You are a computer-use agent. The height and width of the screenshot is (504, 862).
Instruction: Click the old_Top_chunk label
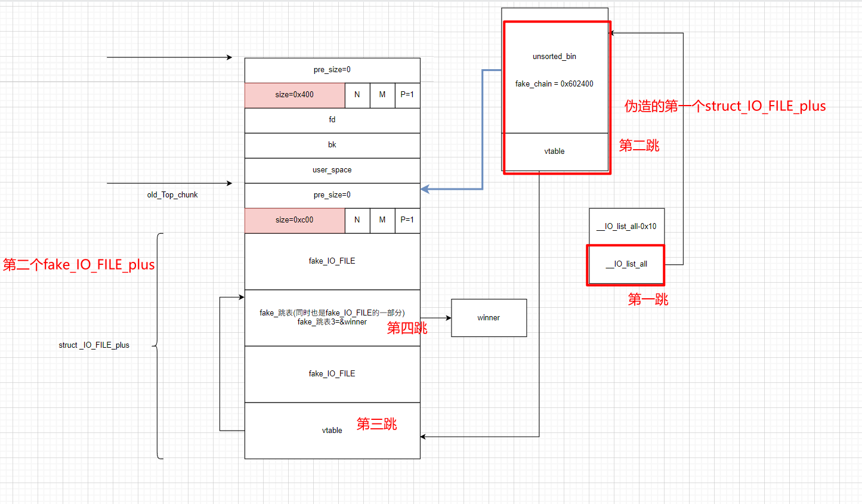click(172, 195)
